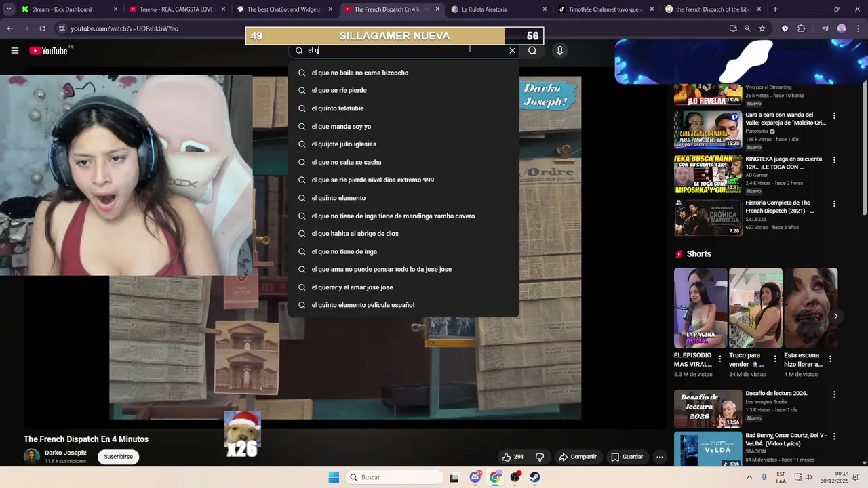Open options for 'KINGTEKA juega en su cuenta' video

(x=834, y=160)
